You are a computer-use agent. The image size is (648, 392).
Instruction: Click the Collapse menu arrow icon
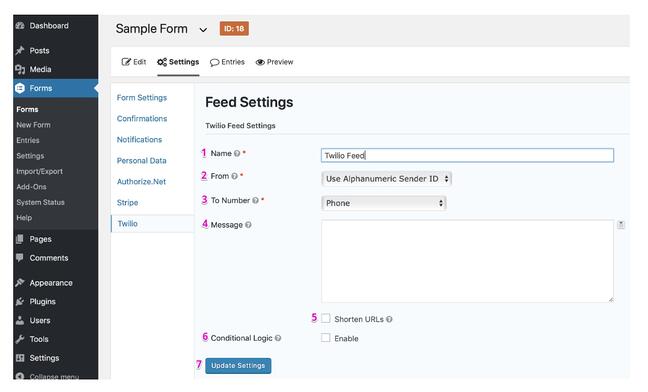click(x=20, y=376)
